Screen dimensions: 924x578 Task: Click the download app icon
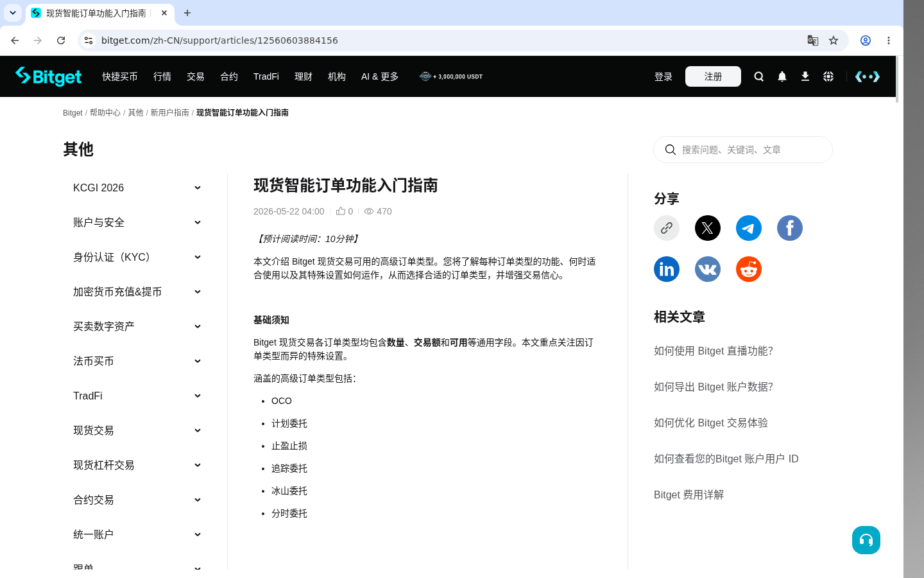[x=805, y=76]
